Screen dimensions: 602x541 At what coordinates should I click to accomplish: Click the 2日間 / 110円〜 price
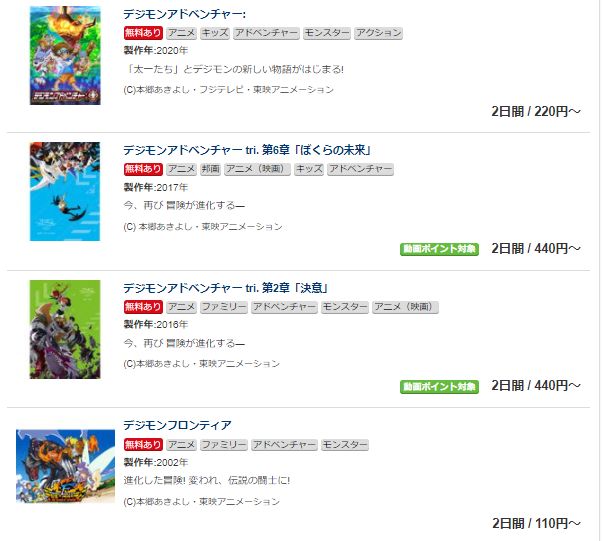536,523
